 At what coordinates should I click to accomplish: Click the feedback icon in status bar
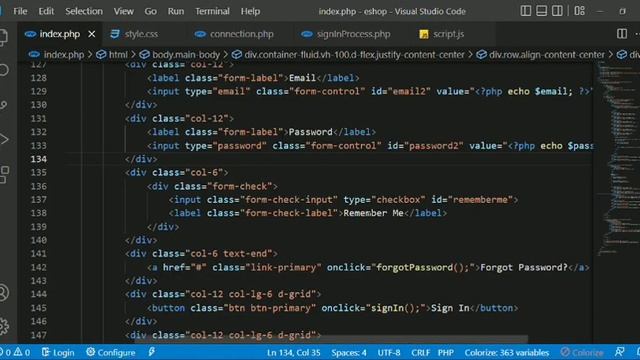point(620,352)
